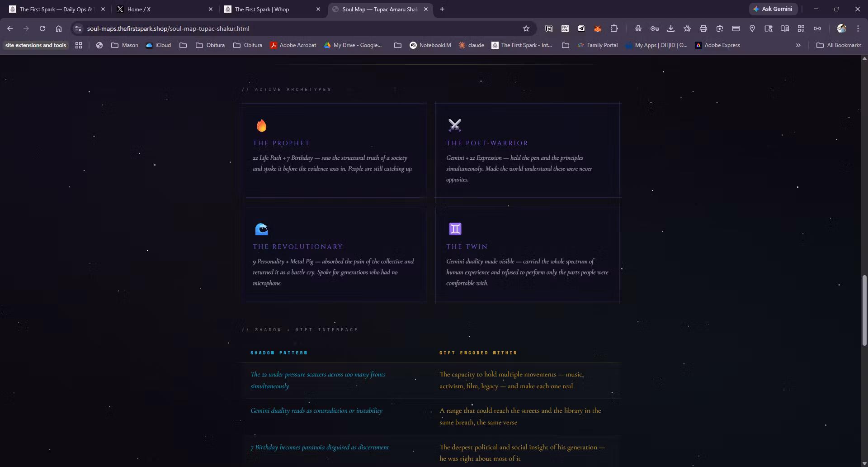The height and width of the screenshot is (467, 868).
Task: Close The First Spark Daily Ops tab
Action: point(103,9)
